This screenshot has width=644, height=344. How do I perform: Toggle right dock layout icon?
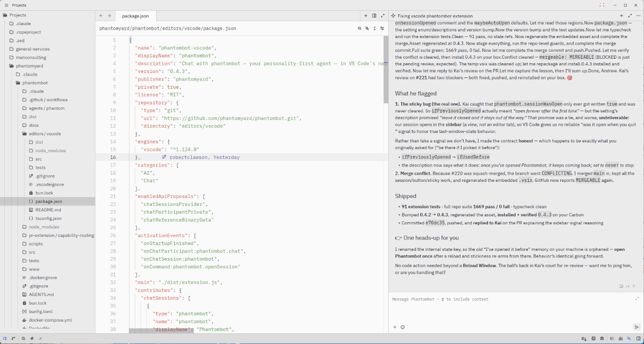click(638, 339)
